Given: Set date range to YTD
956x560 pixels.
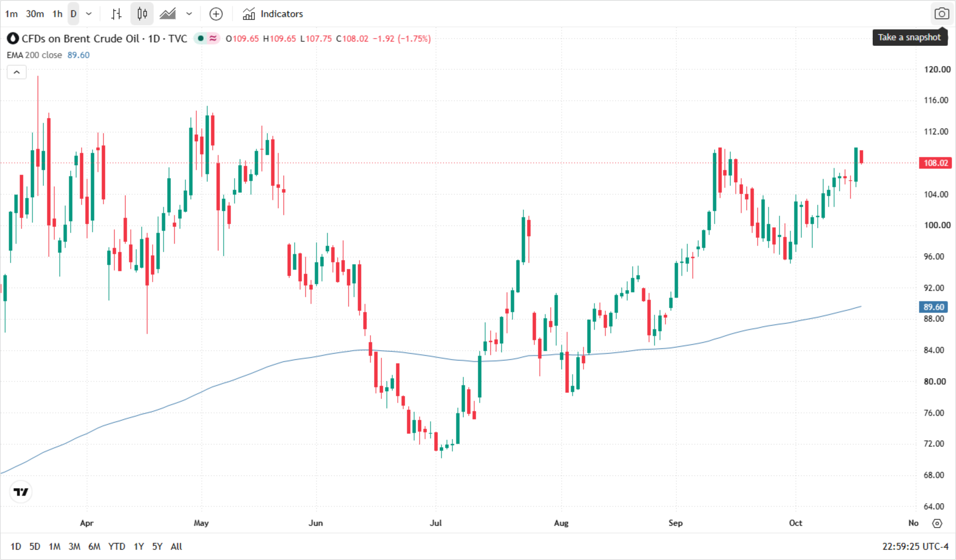Looking at the screenshot, I should coord(116,547).
